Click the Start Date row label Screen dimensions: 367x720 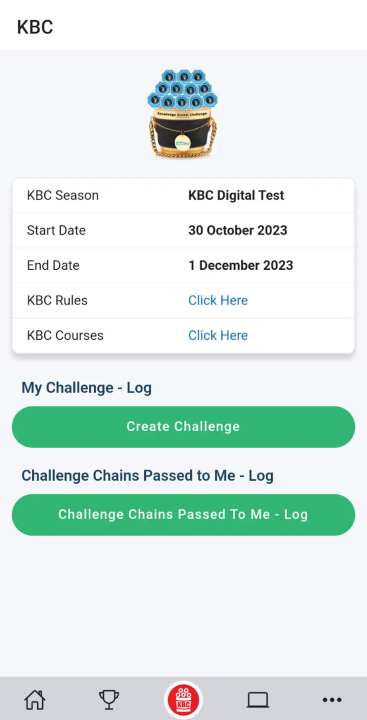pyautogui.click(x=56, y=230)
